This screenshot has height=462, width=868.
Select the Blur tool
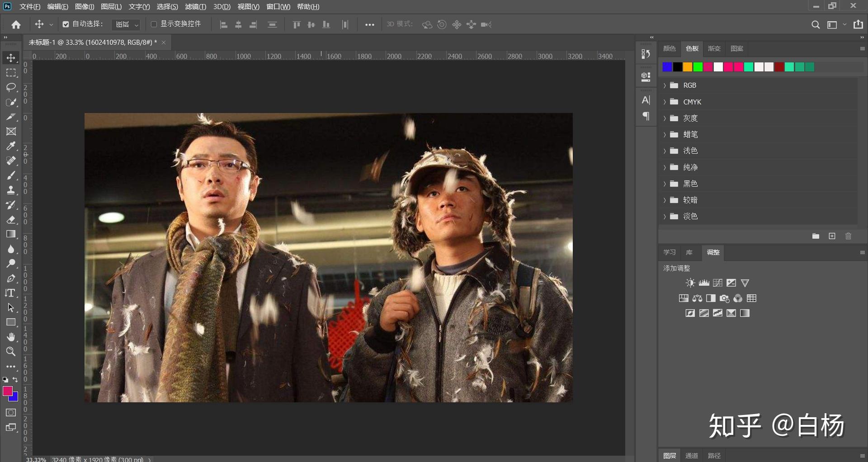point(11,249)
